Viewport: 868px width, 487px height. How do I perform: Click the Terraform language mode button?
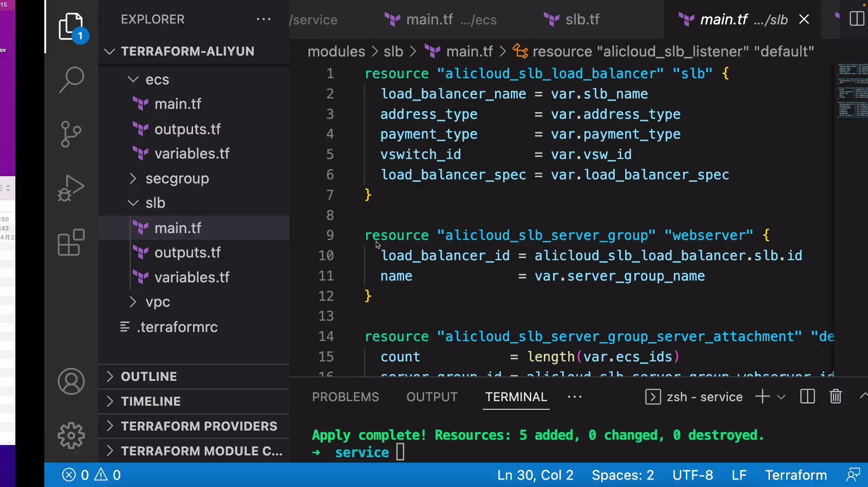(x=795, y=475)
